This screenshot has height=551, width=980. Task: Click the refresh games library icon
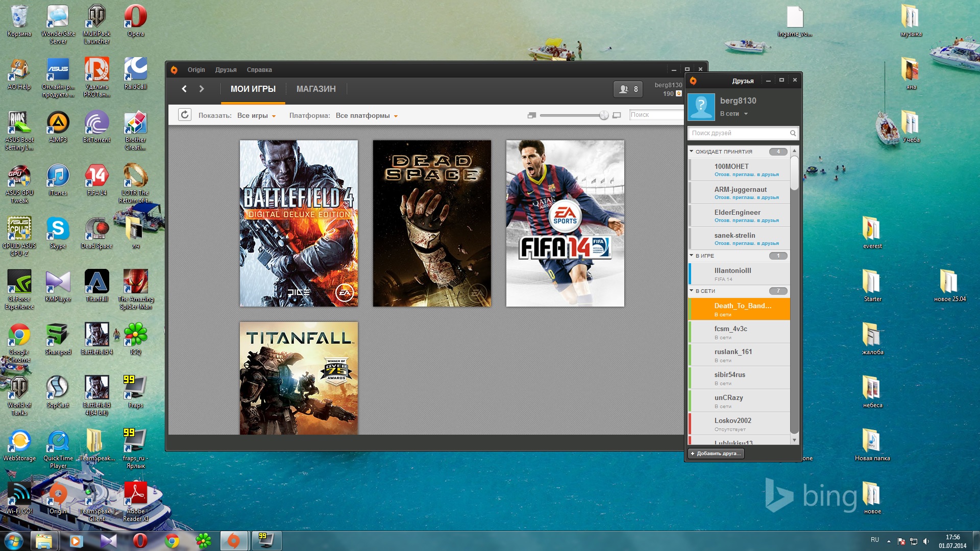coord(185,115)
